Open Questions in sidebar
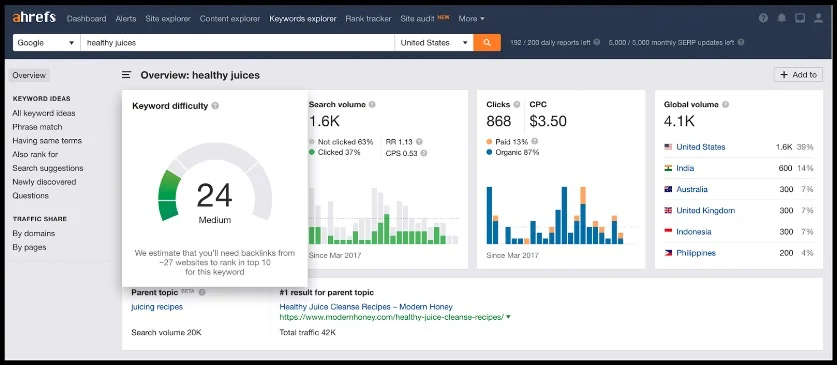 point(30,195)
